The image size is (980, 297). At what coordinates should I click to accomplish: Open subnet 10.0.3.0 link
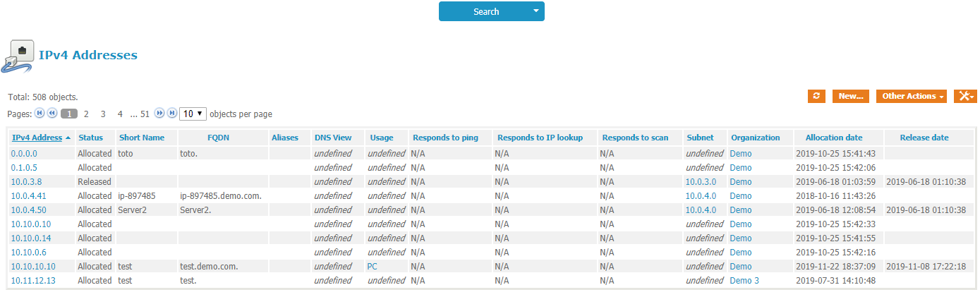pyautogui.click(x=701, y=182)
